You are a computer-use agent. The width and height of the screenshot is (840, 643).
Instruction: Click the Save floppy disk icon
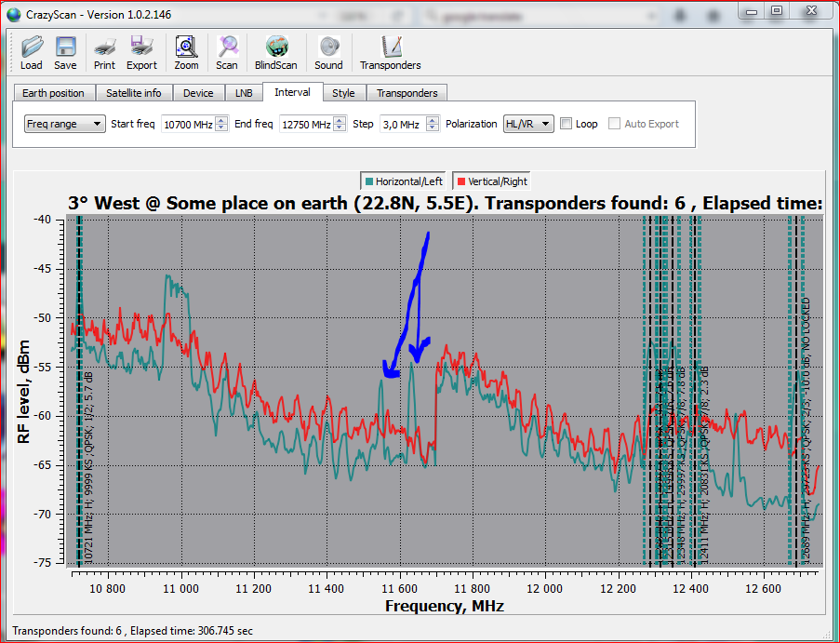coord(65,52)
